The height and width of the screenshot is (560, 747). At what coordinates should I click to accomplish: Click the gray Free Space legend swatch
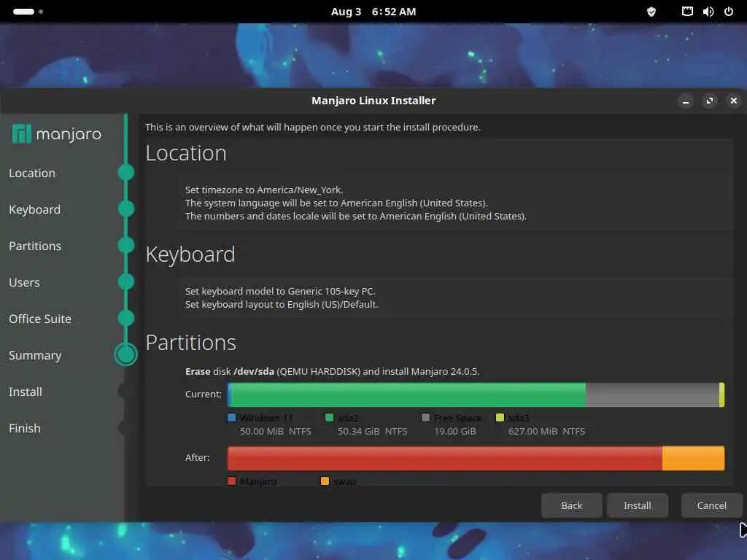click(426, 418)
